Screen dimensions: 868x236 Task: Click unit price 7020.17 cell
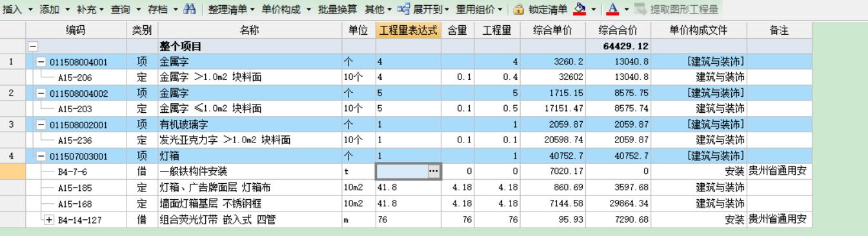click(x=553, y=172)
